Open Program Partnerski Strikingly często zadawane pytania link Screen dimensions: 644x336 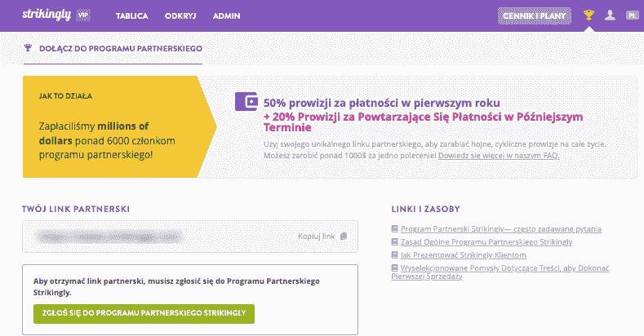501,229
